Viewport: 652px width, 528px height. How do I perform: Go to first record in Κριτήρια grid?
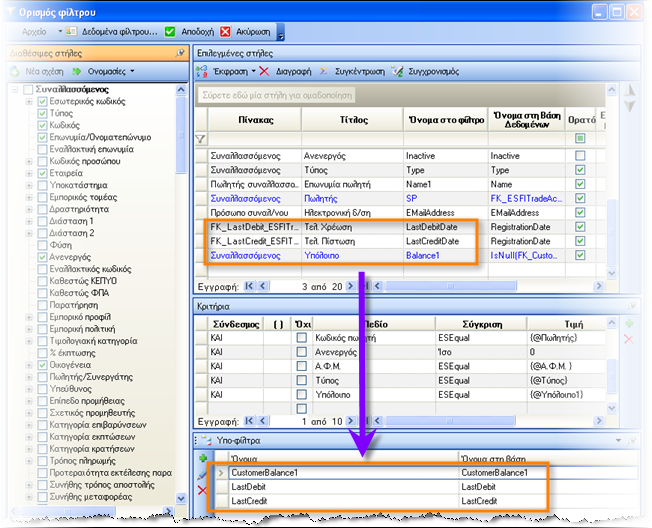249,421
